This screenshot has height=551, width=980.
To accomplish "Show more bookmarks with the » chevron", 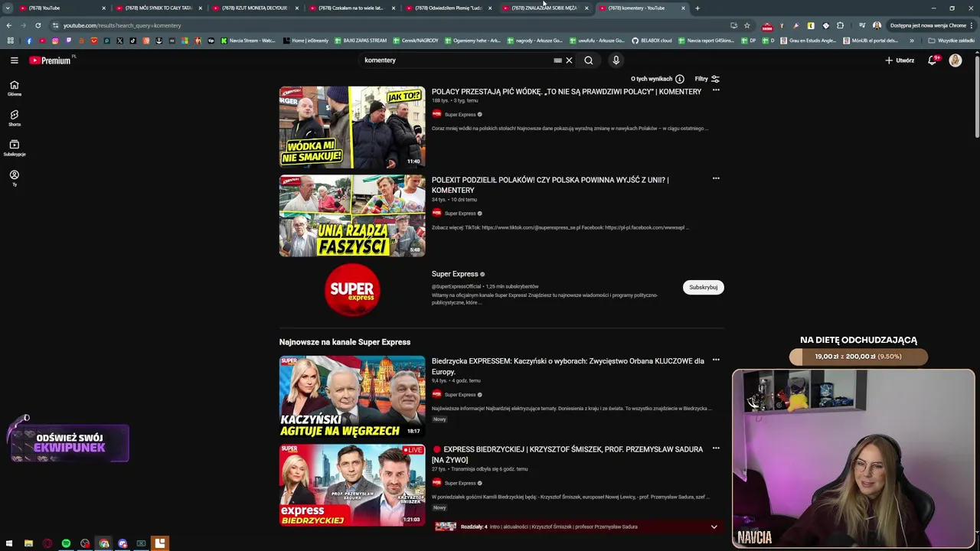I will click(x=911, y=41).
